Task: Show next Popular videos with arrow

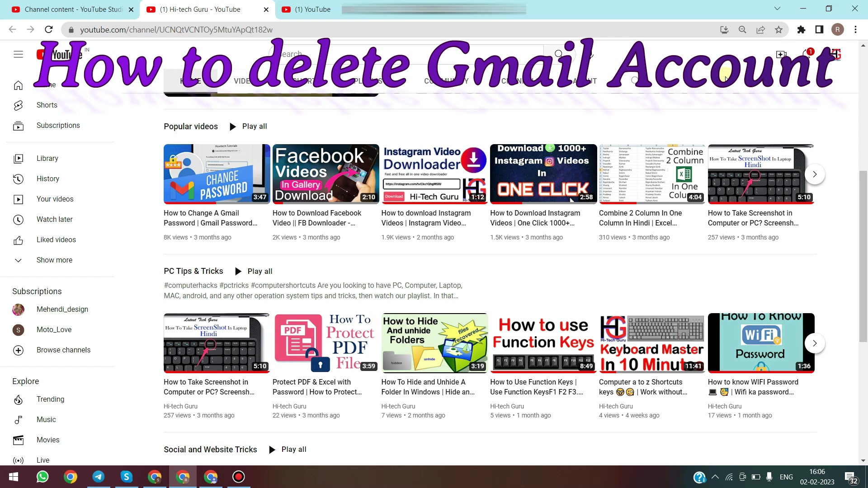Action: pyautogui.click(x=815, y=174)
